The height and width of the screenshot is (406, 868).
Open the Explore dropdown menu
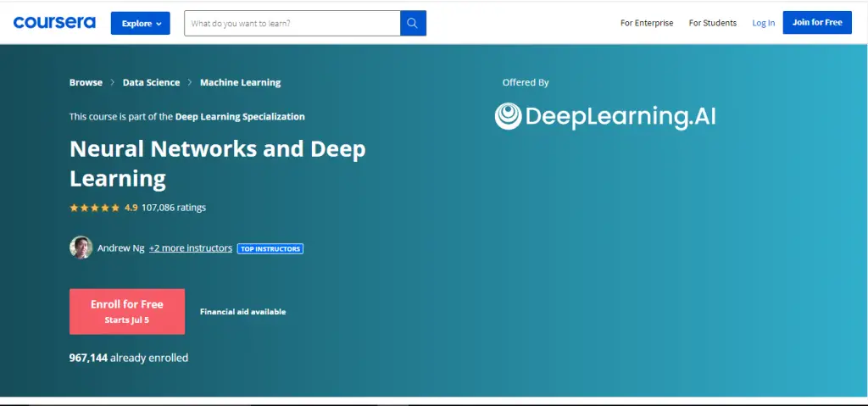[140, 24]
